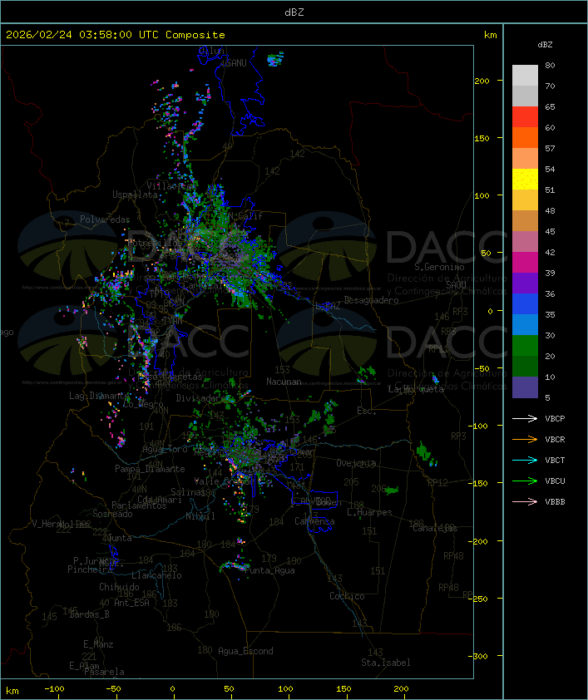Screen dimensions: 588x700
Task: Select the mauve 42-45 dBZ swatch
Action: pyautogui.click(x=525, y=242)
